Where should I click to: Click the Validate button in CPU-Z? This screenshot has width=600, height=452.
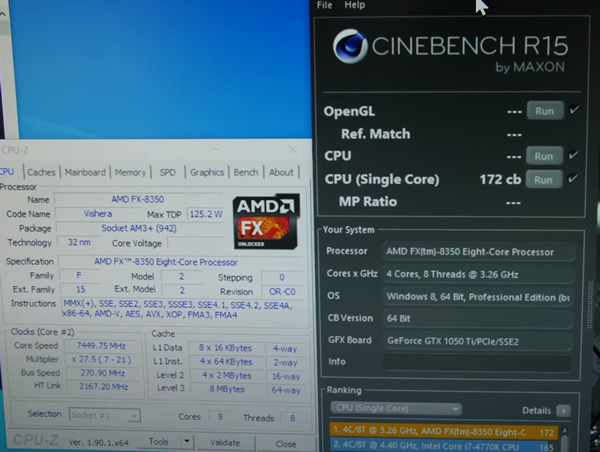[x=225, y=443]
